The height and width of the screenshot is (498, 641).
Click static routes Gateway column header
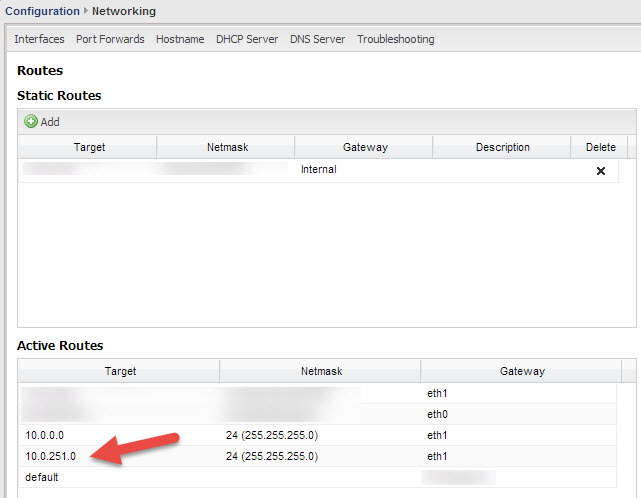pos(365,147)
